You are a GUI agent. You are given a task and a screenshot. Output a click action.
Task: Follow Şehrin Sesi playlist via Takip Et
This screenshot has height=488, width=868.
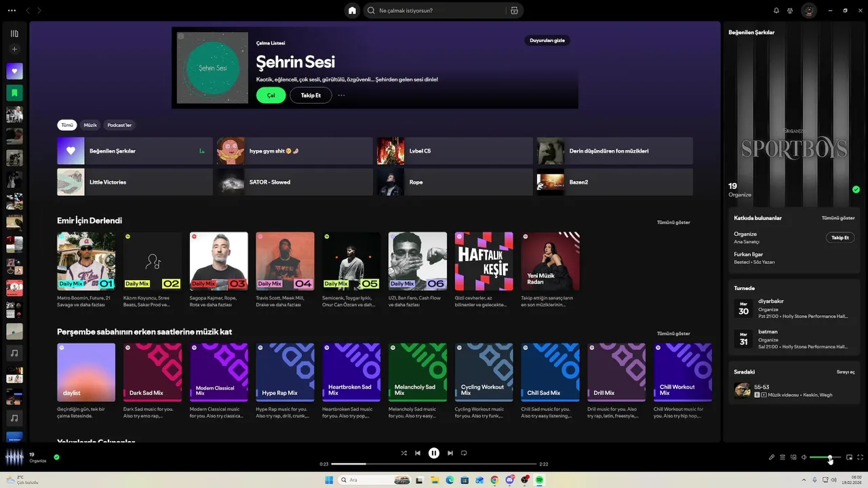[x=311, y=96]
